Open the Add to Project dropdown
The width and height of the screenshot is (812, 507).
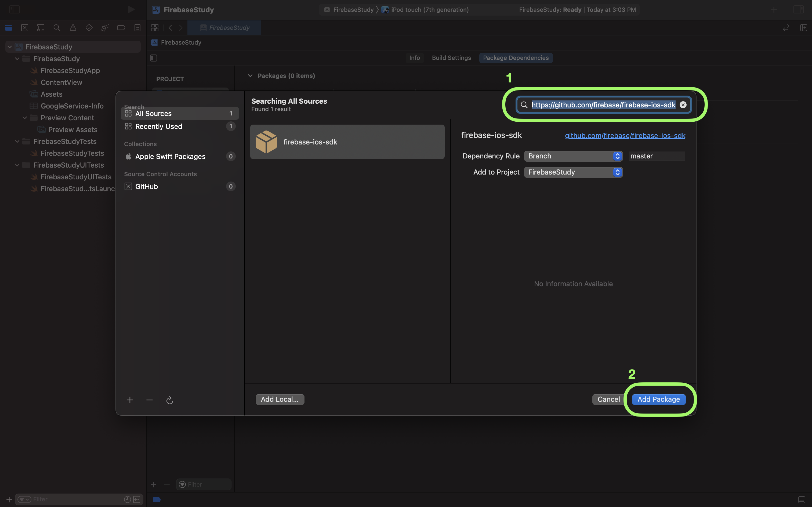click(x=573, y=172)
